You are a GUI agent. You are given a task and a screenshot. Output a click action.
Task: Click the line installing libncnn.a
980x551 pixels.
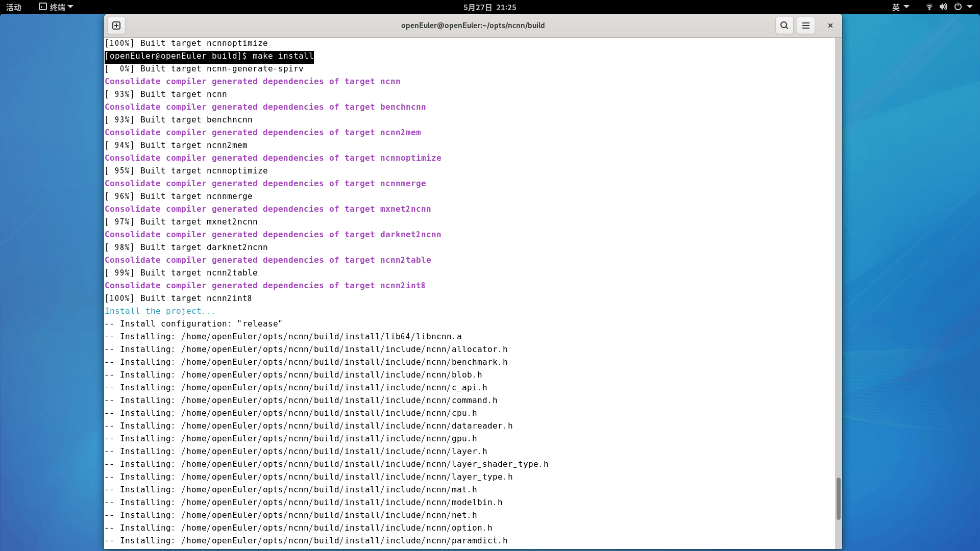tap(283, 337)
